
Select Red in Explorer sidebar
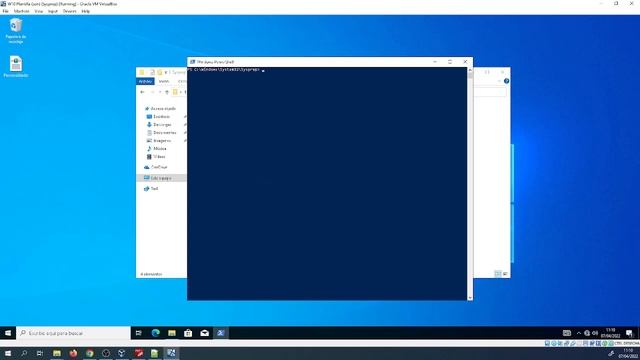(151, 189)
